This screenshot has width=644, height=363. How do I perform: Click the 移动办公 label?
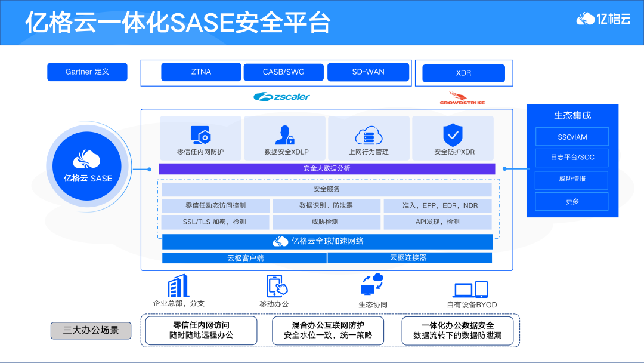pyautogui.click(x=274, y=304)
